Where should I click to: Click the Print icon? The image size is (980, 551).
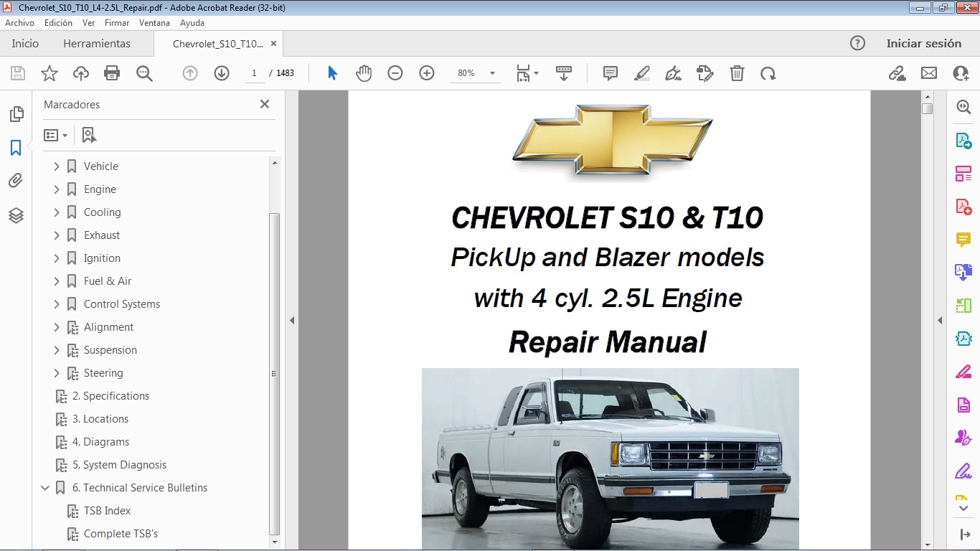click(112, 72)
